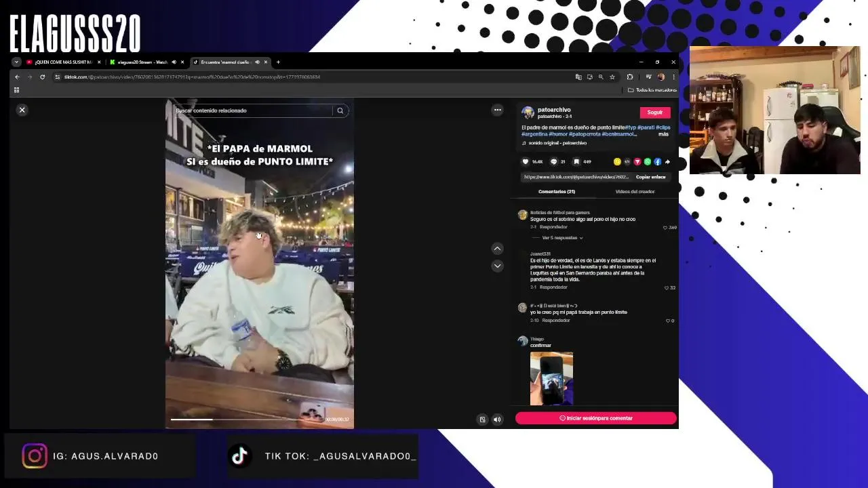Like the 'yo le creo pq mi papá' comment
868x488 pixels.
coord(668,321)
